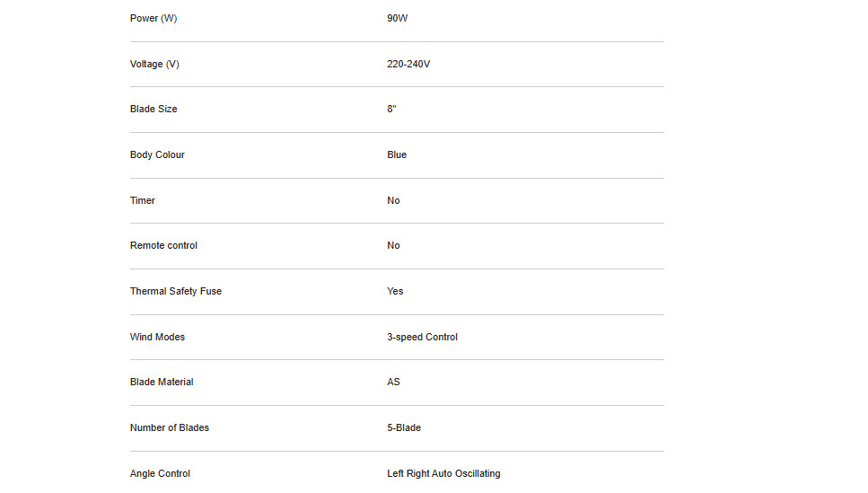Click the Left Right Auto Oscillating value

[443, 473]
